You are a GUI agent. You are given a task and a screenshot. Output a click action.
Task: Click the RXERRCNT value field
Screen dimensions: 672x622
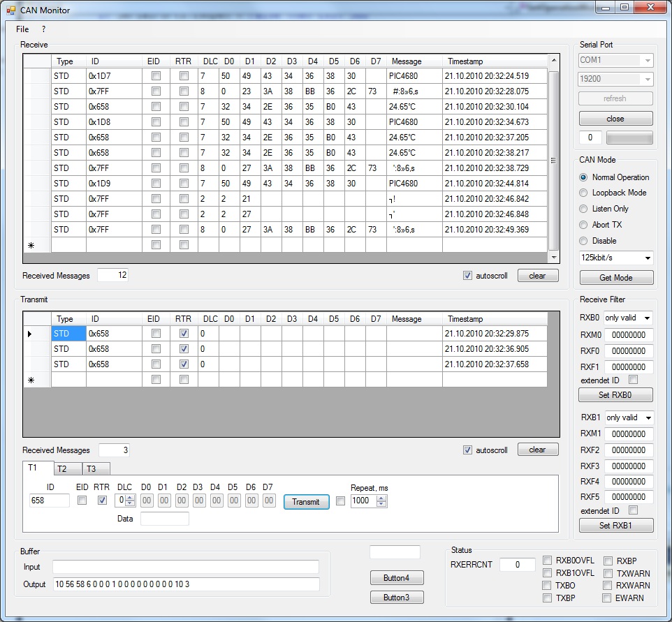pos(518,565)
